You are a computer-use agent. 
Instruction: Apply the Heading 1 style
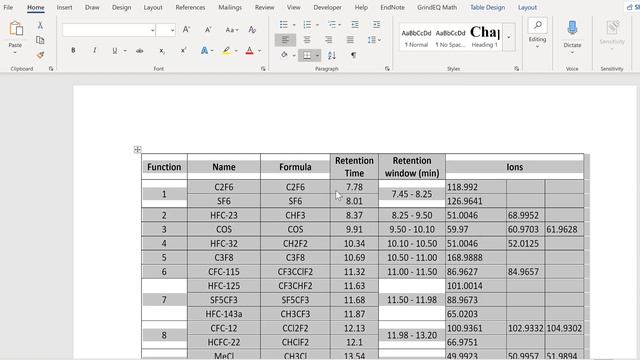pyautogui.click(x=484, y=37)
